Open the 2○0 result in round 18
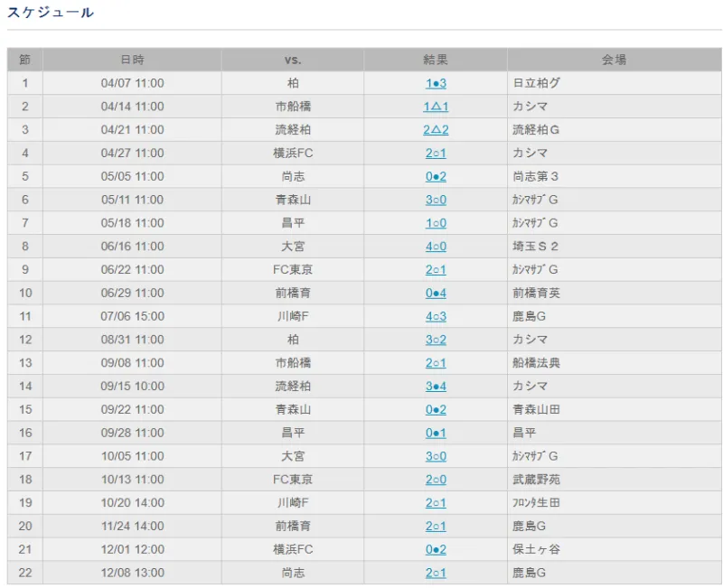Screen dimensions: 723x588 436,480
